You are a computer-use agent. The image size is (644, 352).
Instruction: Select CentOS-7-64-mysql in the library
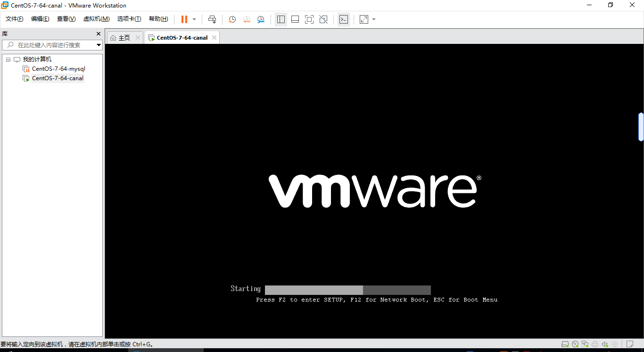point(58,69)
